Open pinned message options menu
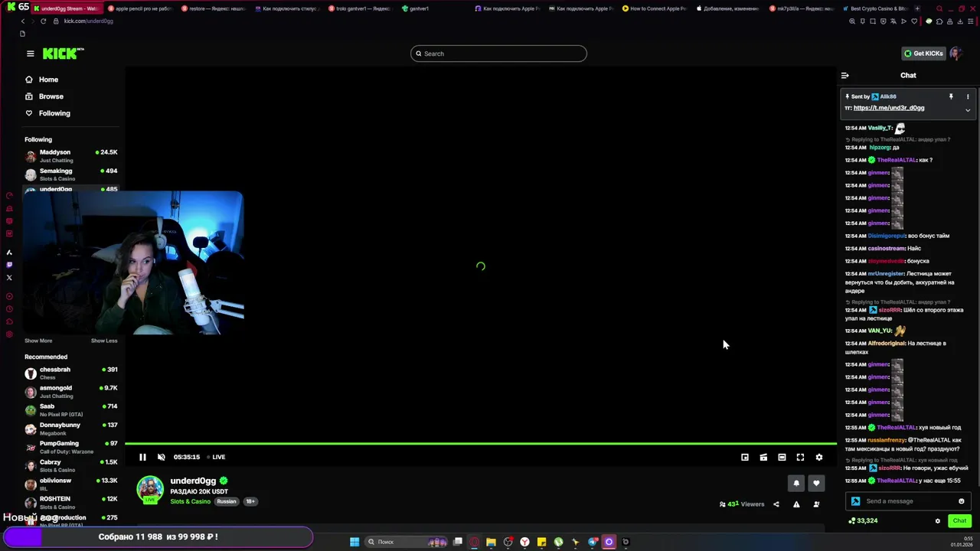980x551 pixels. 968,96
